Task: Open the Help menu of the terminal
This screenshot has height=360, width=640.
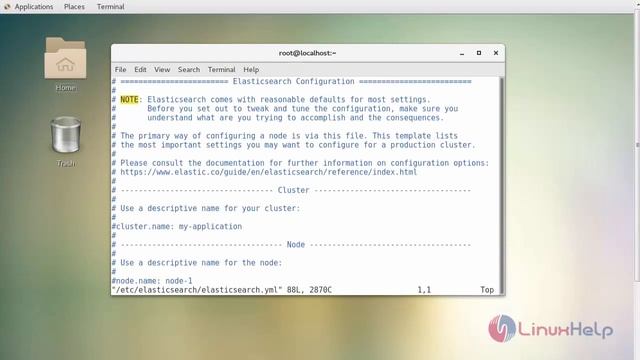Action: click(251, 69)
